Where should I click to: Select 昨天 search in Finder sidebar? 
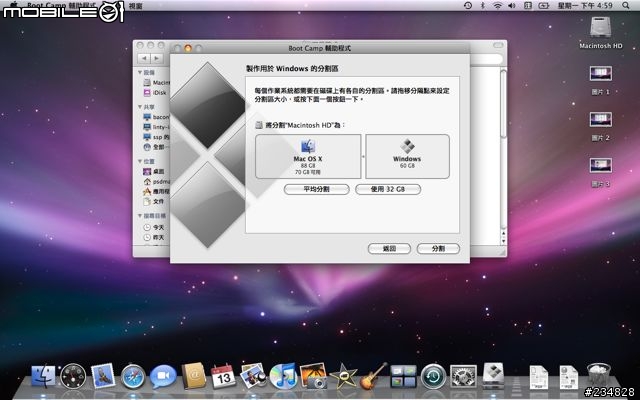154,237
